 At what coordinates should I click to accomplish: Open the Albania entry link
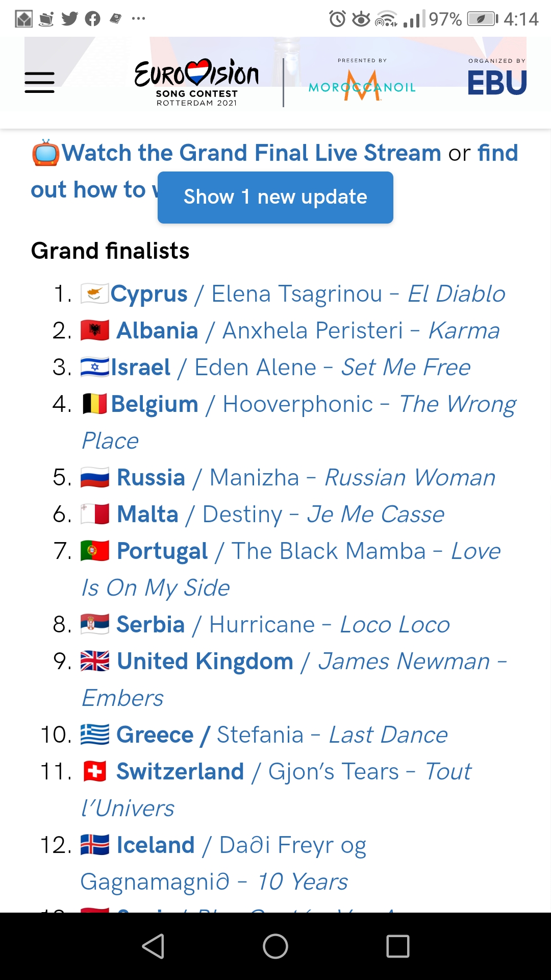pyautogui.click(x=157, y=331)
